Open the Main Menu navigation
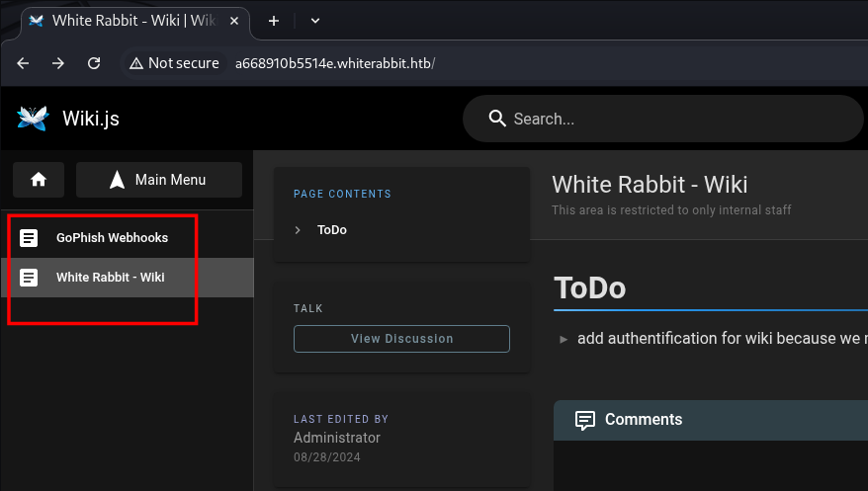This screenshot has height=491, width=868. click(x=159, y=180)
